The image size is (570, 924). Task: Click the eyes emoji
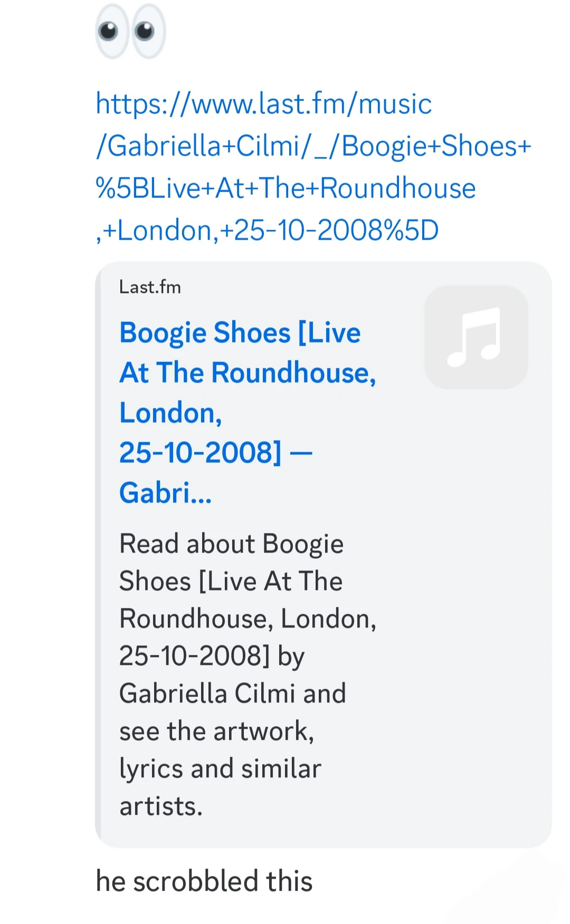(130, 31)
